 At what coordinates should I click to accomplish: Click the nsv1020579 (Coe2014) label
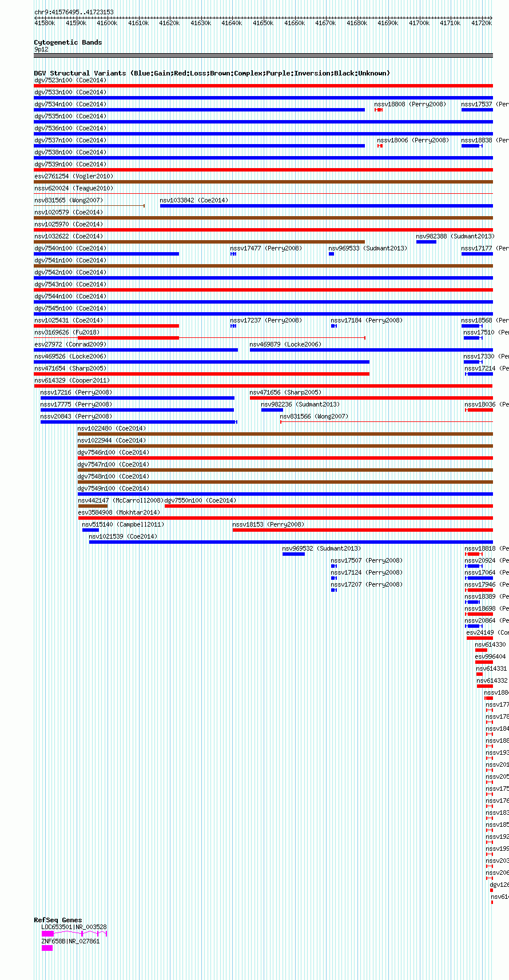coord(69,212)
